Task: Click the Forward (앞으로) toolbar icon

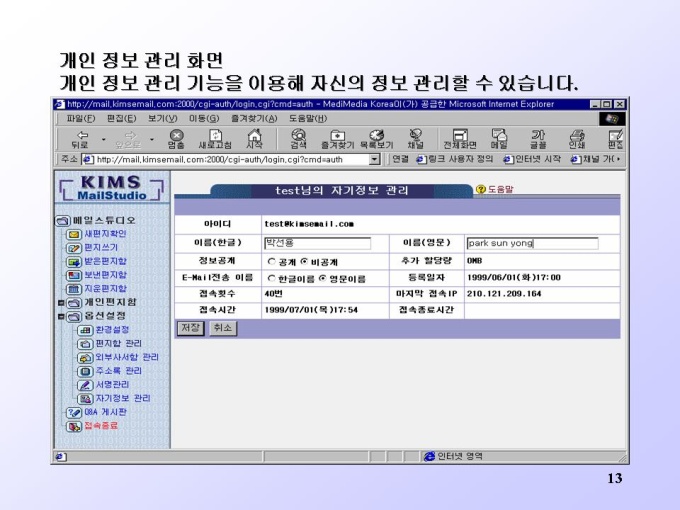Action: click(128, 139)
